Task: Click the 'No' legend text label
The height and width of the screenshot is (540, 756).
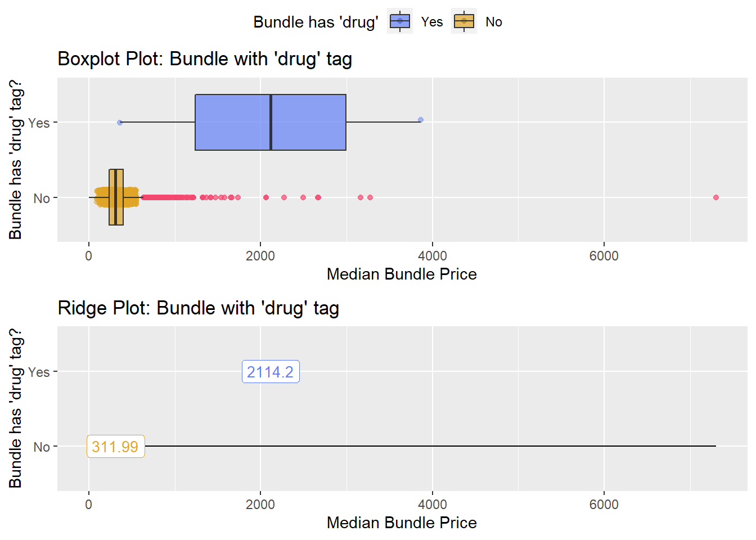Action: [x=494, y=22]
